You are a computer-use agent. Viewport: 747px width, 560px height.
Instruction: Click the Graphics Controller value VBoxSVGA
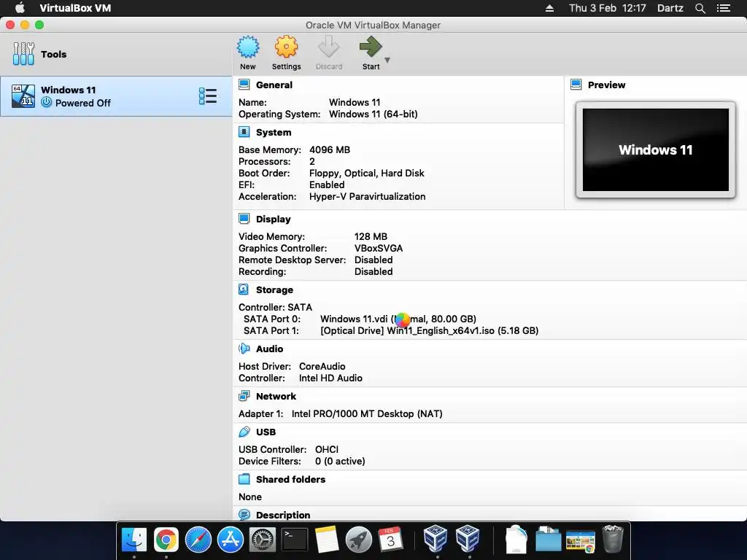379,248
